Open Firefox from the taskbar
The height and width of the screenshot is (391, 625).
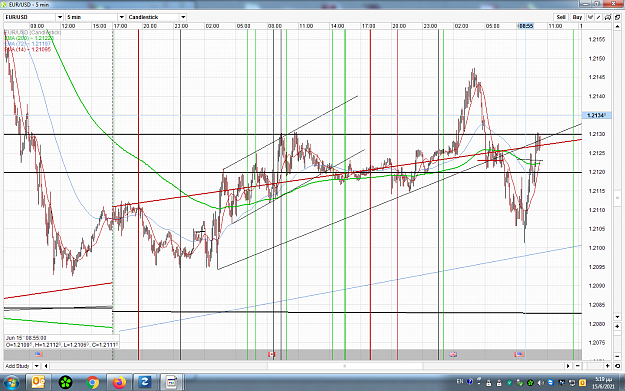[x=119, y=383]
